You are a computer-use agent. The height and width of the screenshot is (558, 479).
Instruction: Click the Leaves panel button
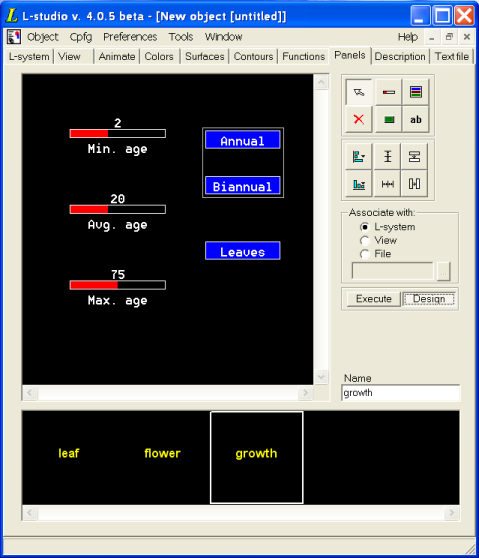coord(243,251)
